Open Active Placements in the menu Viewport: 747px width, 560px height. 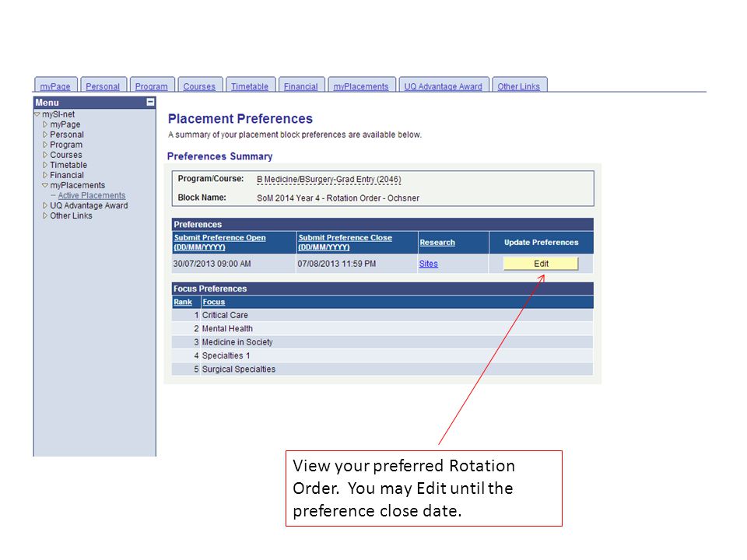point(92,195)
